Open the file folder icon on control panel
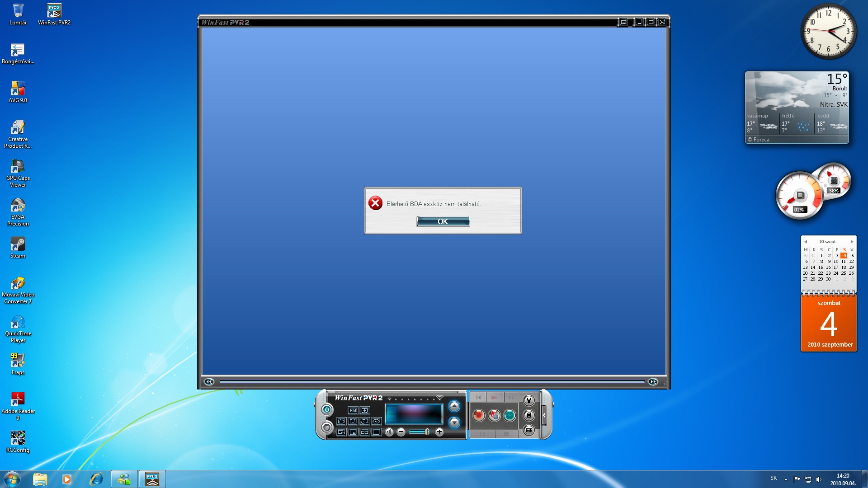This screenshot has width=868, height=488. pyautogui.click(x=341, y=421)
